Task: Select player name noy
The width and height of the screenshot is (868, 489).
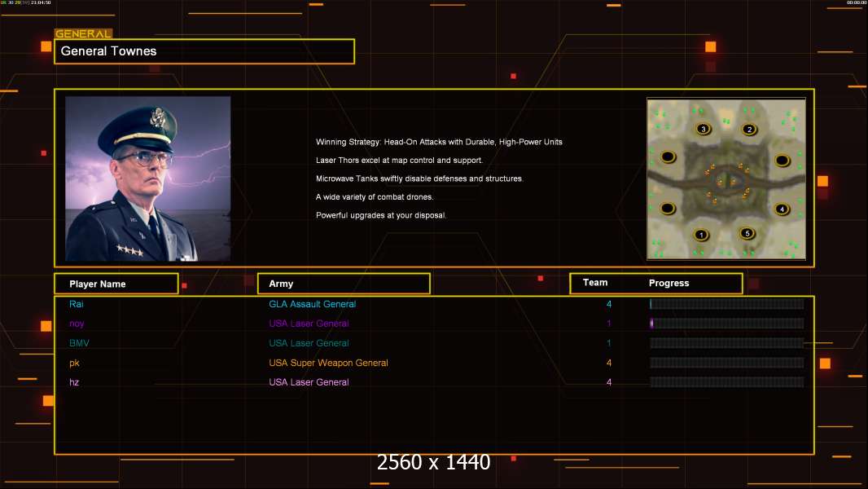Action: pyautogui.click(x=77, y=324)
